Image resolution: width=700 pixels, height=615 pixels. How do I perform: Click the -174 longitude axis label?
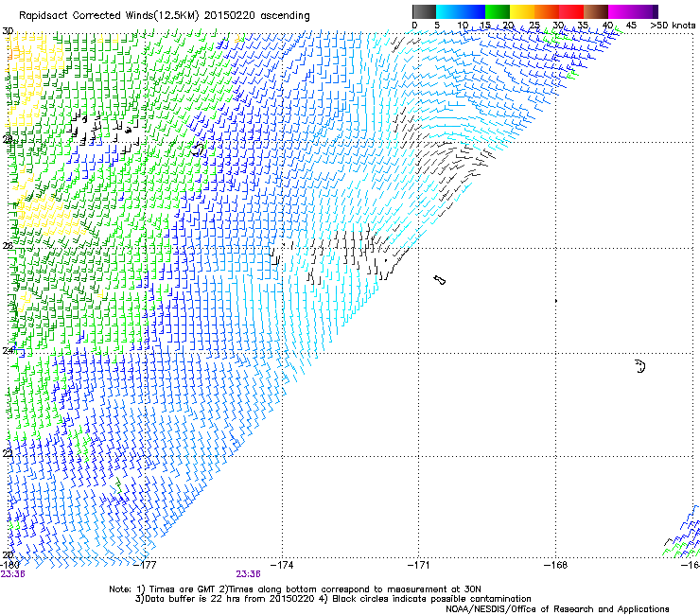tap(282, 565)
